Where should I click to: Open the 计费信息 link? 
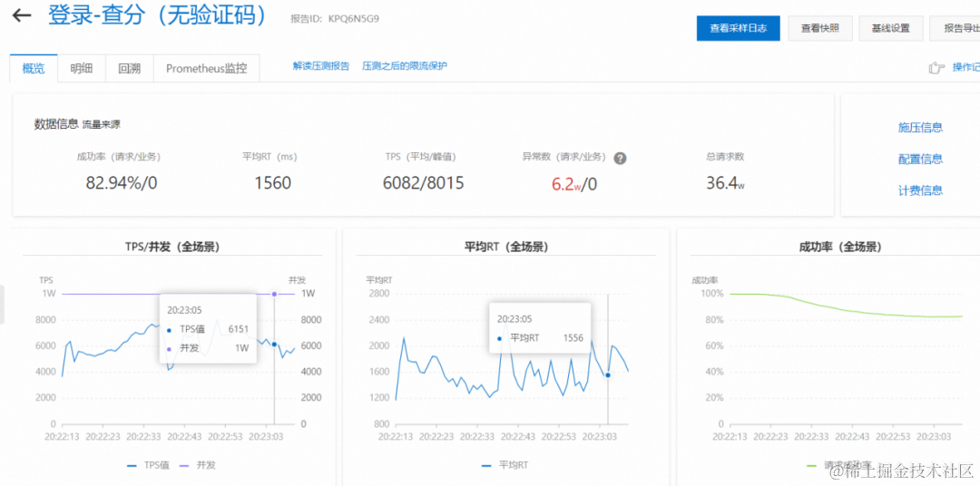(921, 190)
